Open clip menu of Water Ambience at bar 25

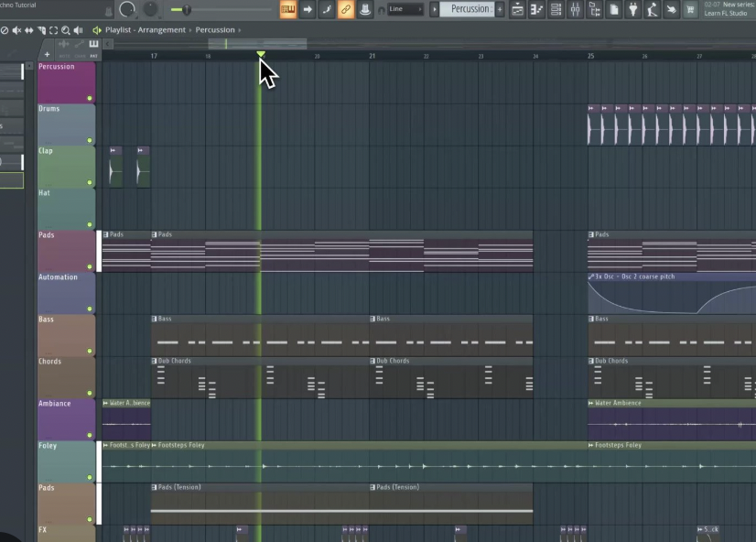(x=591, y=403)
